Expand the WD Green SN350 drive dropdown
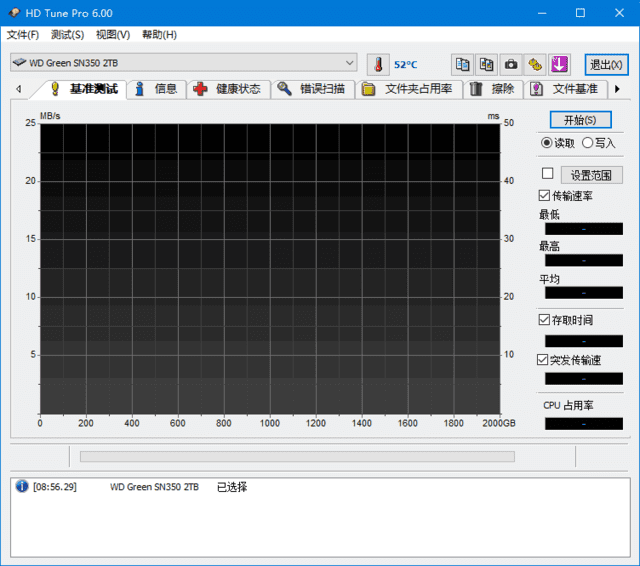The height and width of the screenshot is (566, 640). click(x=349, y=63)
